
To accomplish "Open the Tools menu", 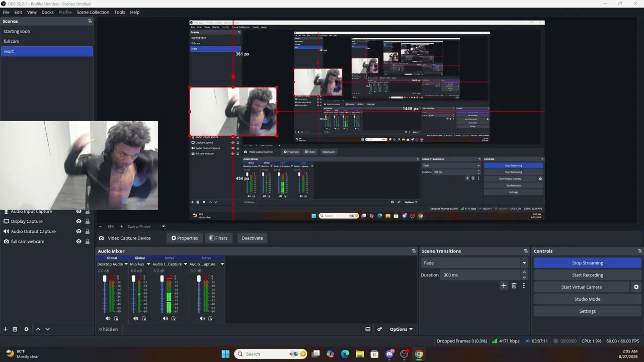I will pyautogui.click(x=120, y=12).
